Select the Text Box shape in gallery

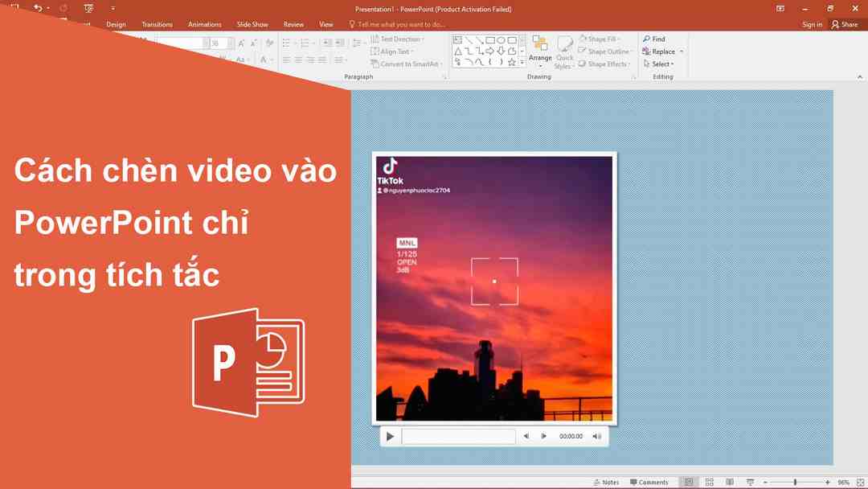click(x=457, y=40)
